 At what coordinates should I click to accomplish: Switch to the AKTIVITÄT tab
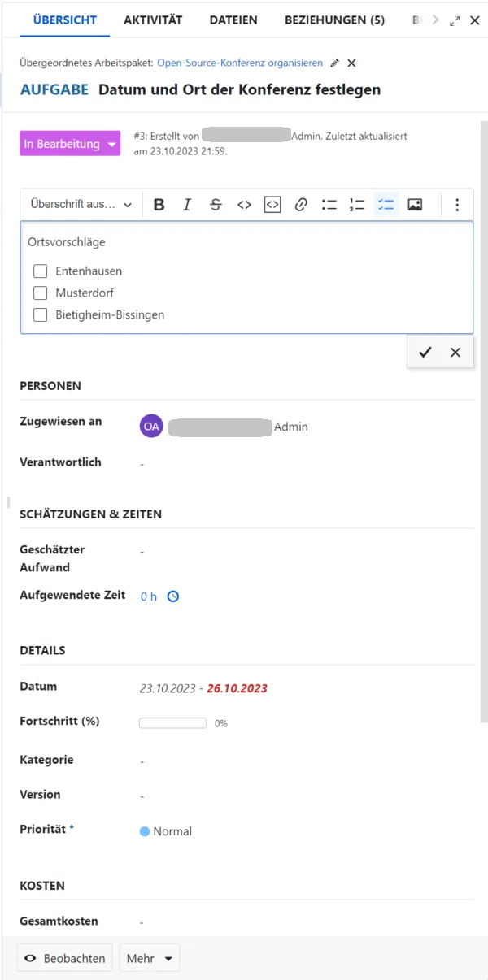pyautogui.click(x=153, y=20)
